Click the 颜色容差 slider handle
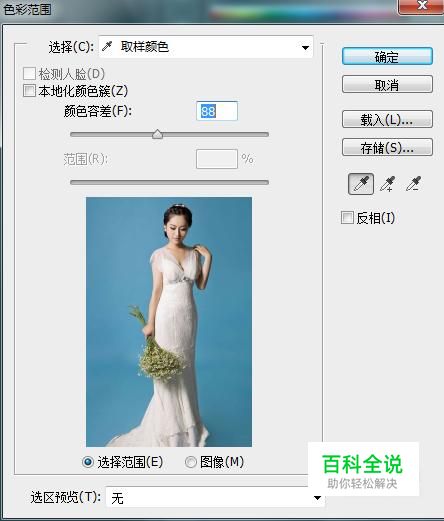 (157, 134)
